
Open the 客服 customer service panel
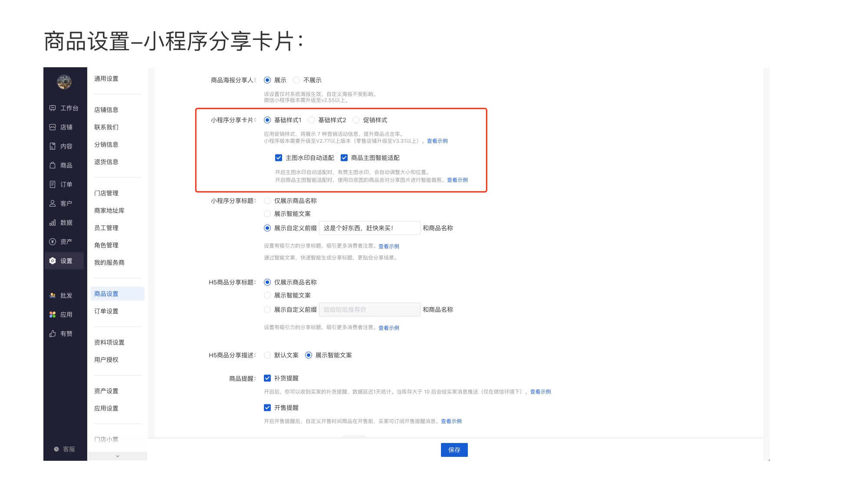pos(65,449)
